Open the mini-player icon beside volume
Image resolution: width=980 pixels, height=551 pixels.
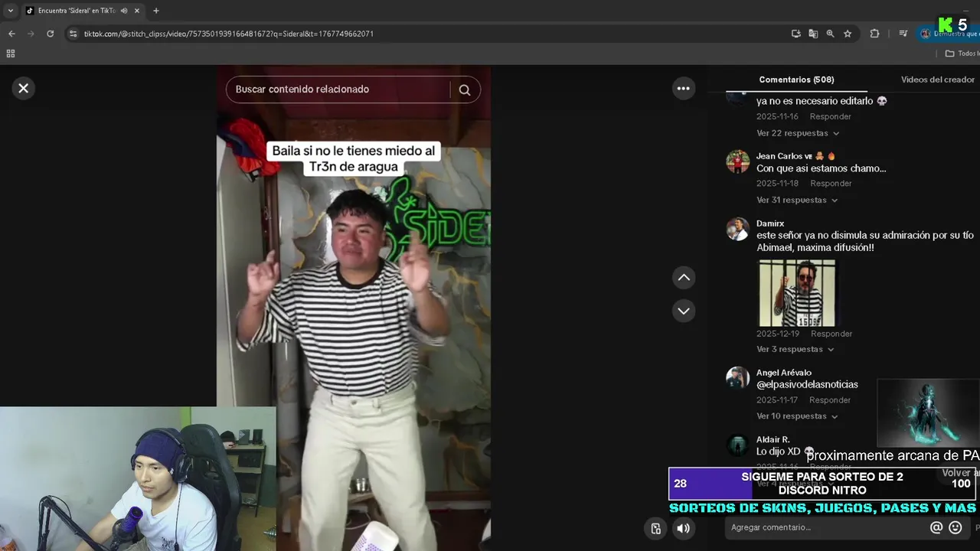(x=656, y=528)
